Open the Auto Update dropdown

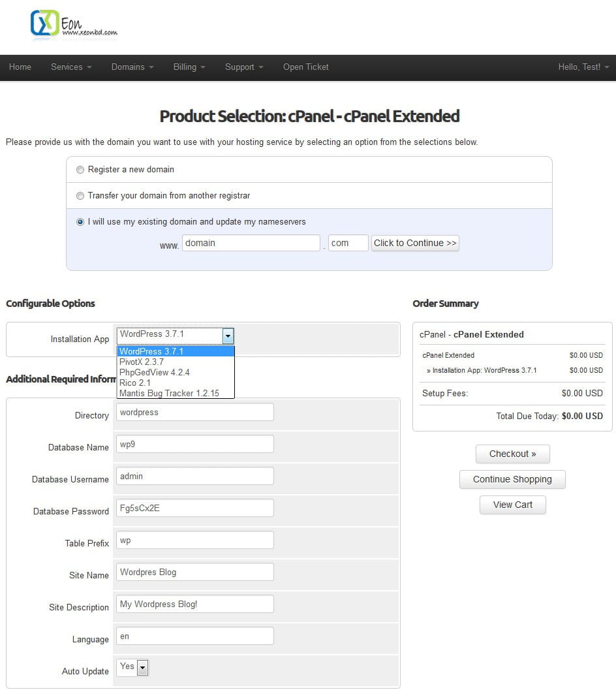pyautogui.click(x=144, y=667)
